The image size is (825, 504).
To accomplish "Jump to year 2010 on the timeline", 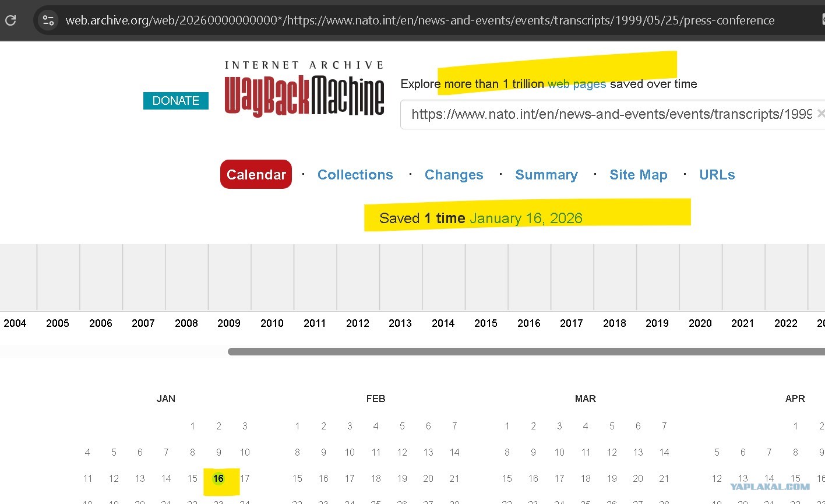I will click(x=272, y=323).
